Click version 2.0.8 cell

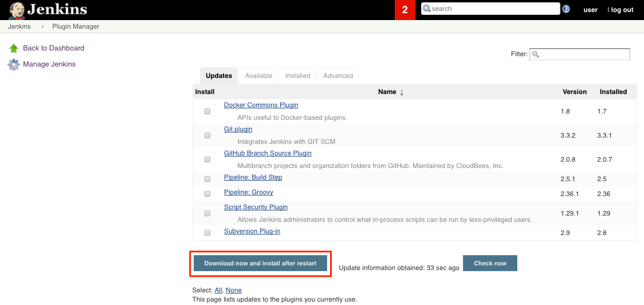[x=568, y=159]
